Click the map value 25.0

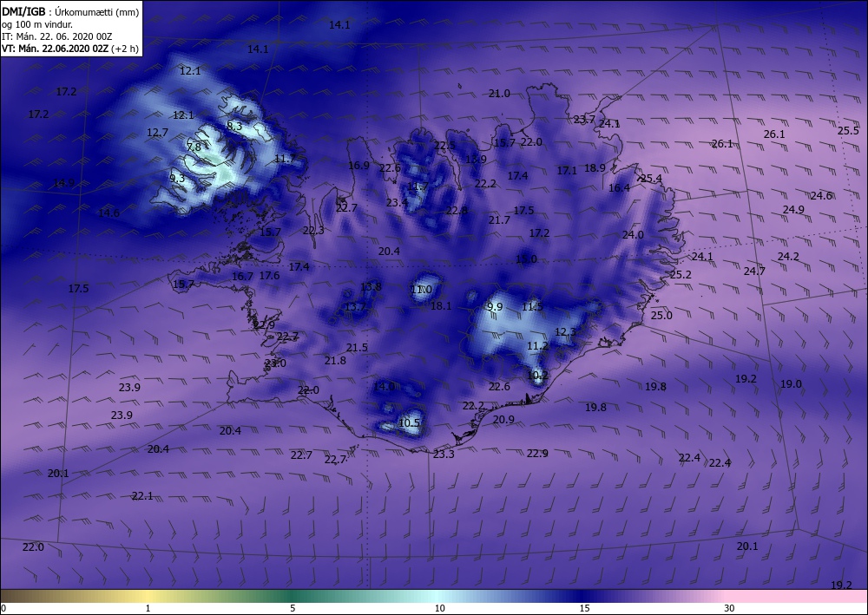661,315
